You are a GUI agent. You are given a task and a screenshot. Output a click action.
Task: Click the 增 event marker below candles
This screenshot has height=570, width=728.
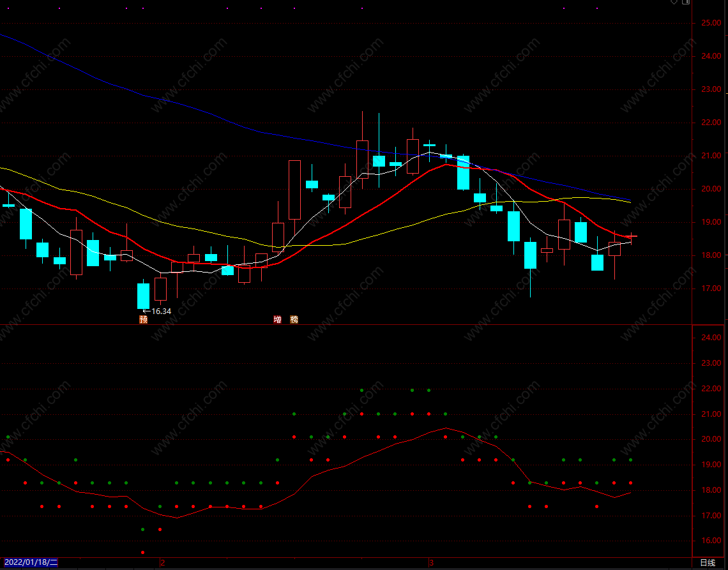click(277, 319)
